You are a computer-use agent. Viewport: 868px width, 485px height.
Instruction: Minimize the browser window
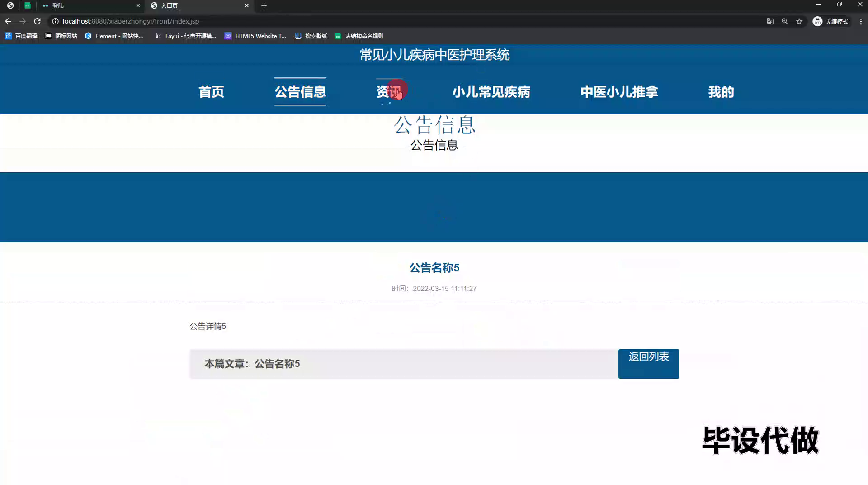coord(818,5)
